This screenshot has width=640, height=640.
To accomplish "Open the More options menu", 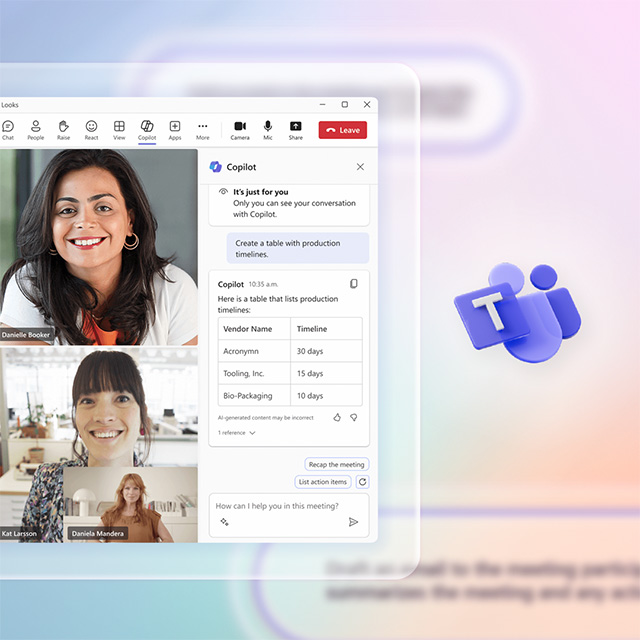I will [203, 129].
